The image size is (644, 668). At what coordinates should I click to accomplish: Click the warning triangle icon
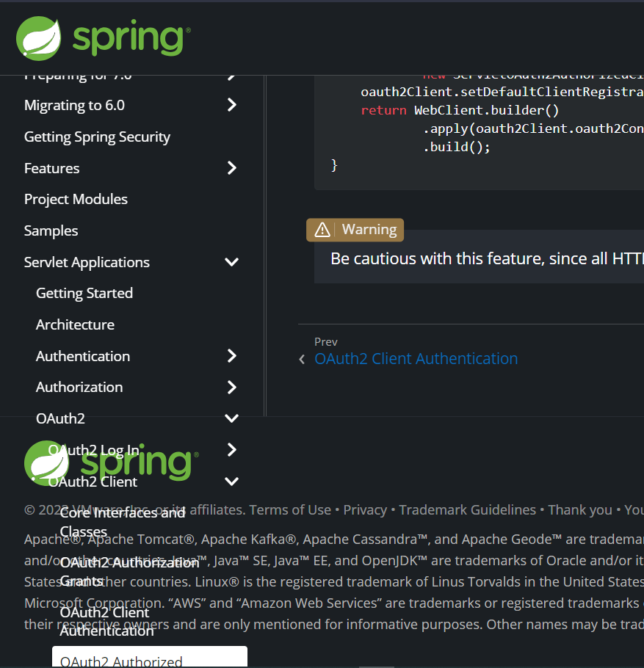tap(323, 229)
